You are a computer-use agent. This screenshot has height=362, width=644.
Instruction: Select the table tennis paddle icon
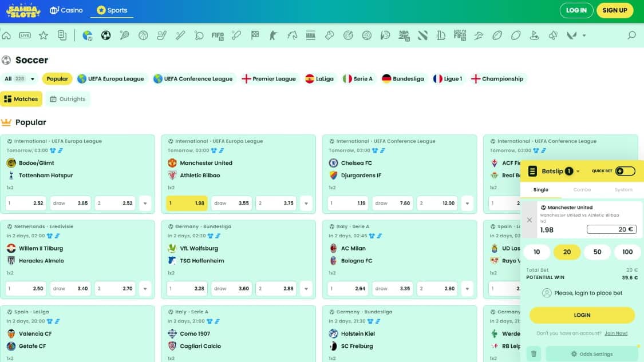point(199,35)
